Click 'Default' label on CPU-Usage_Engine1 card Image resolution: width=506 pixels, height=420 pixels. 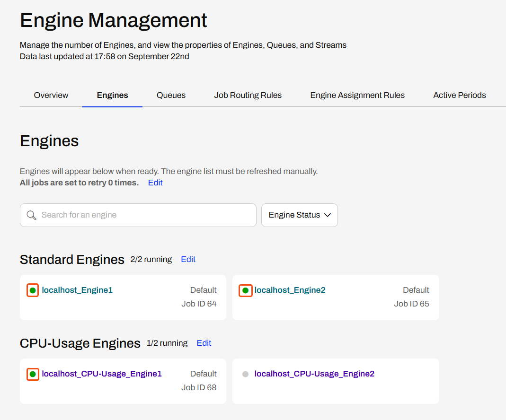pos(204,374)
